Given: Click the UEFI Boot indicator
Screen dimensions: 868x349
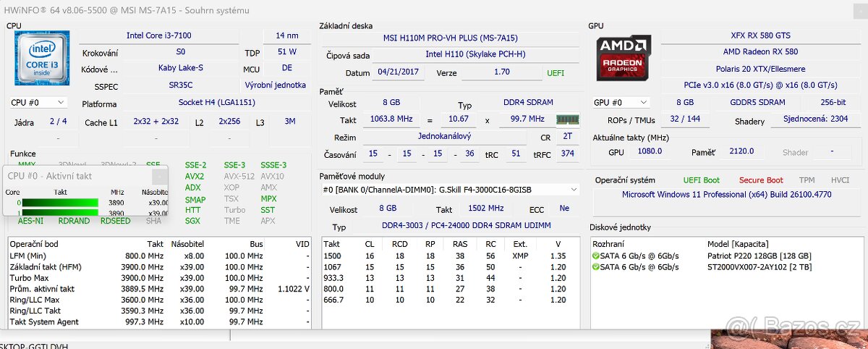Looking at the screenshot, I should pos(701,180).
